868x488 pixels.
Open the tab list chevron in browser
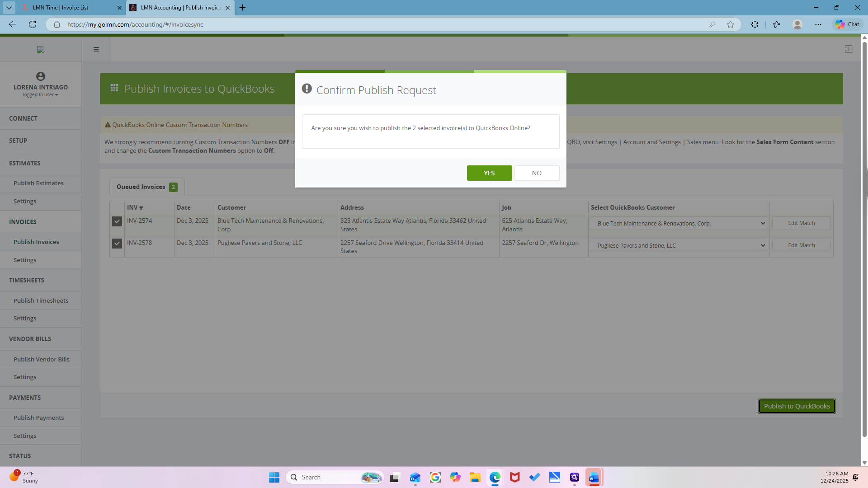pyautogui.click(x=9, y=8)
